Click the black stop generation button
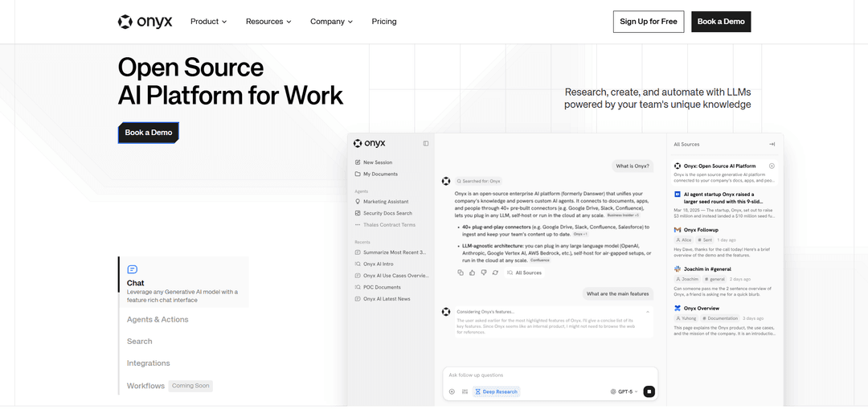 point(649,391)
